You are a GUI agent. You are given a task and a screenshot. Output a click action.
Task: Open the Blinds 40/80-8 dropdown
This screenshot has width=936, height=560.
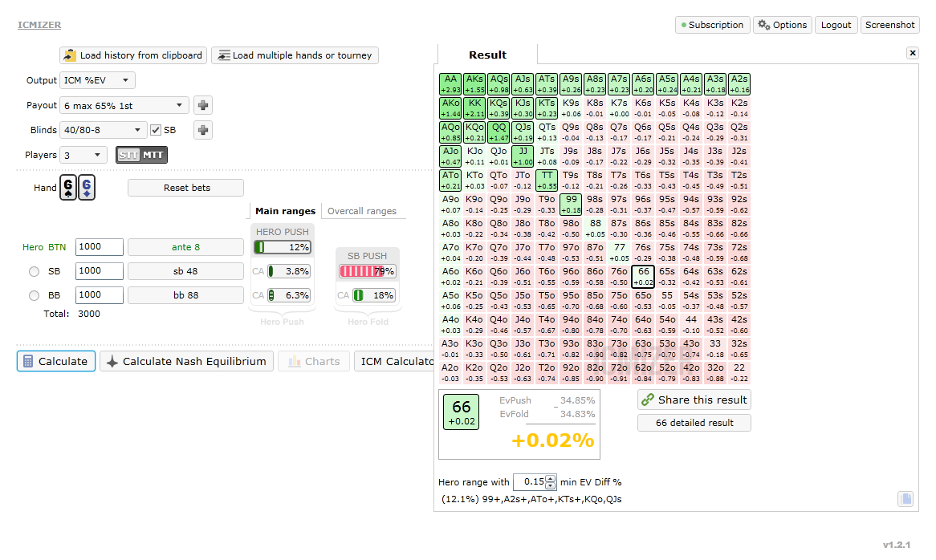[x=103, y=130]
